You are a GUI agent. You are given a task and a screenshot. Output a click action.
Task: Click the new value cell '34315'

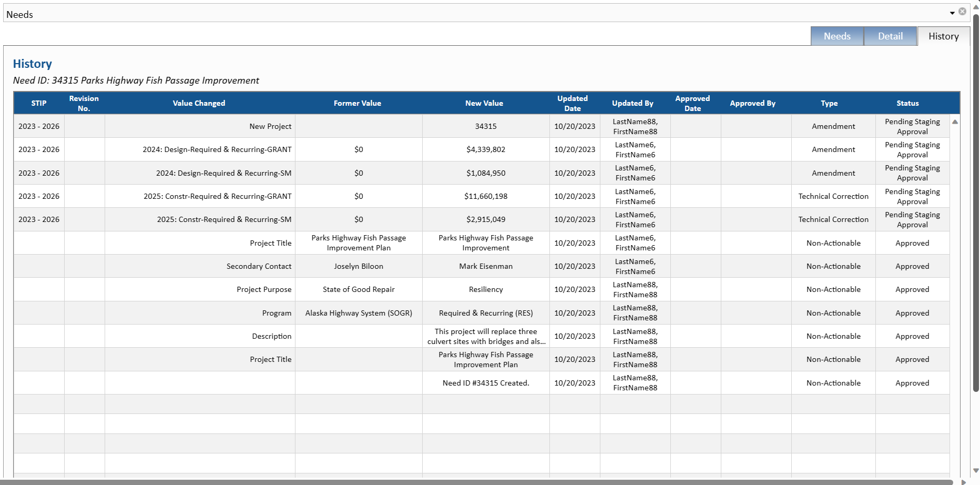pyautogui.click(x=486, y=126)
